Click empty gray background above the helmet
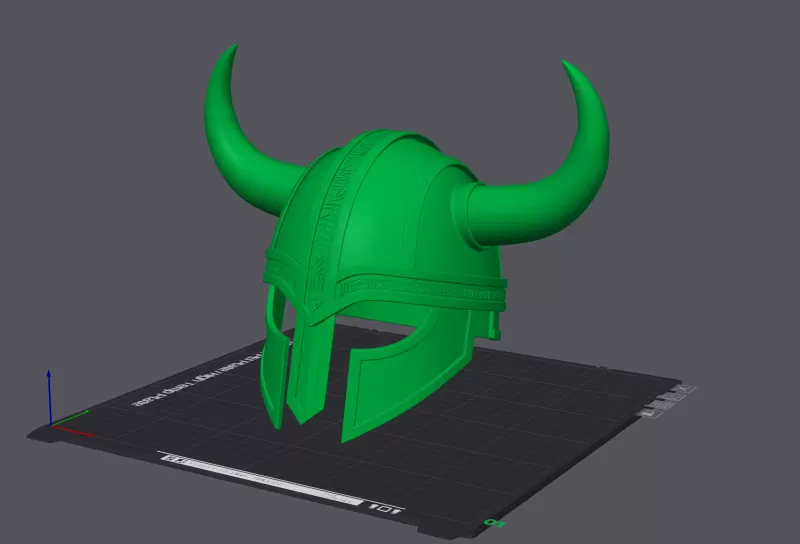Viewport: 800px width, 544px height. 400,60
